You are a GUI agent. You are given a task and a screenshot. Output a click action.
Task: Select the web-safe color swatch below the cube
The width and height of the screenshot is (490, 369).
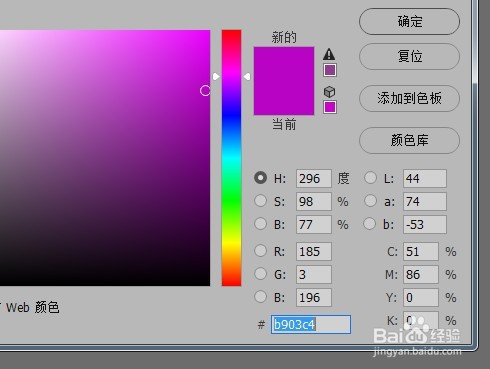pyautogui.click(x=330, y=107)
